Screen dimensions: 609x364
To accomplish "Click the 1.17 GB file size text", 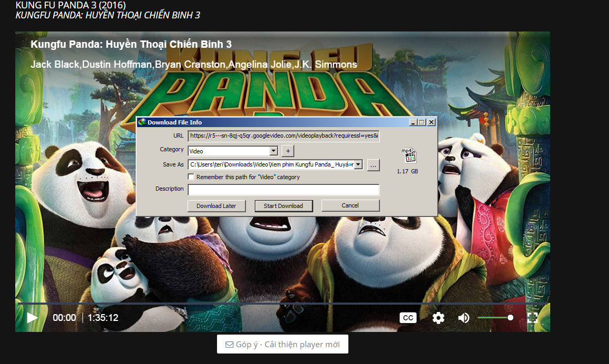I will (x=407, y=171).
